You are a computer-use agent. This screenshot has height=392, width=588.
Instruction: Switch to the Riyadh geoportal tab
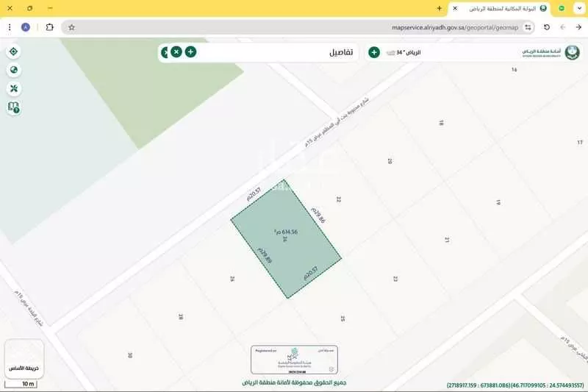(x=500, y=8)
